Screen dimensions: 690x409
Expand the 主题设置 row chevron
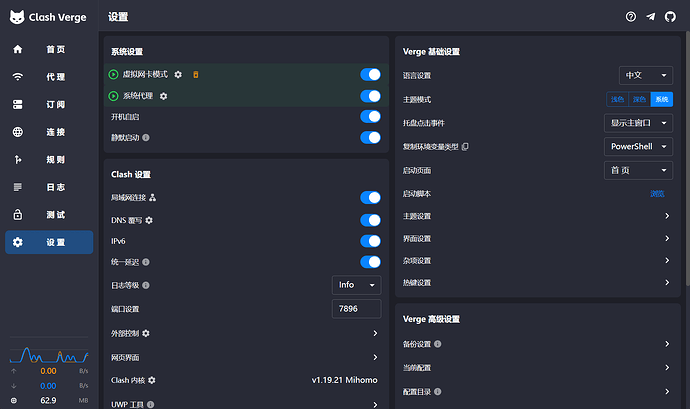[x=667, y=216]
